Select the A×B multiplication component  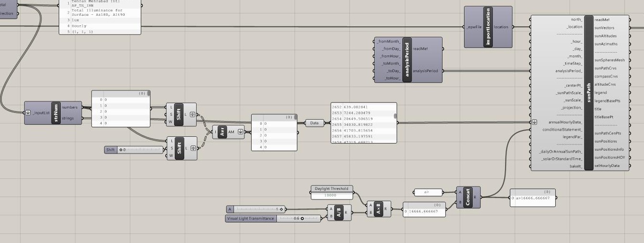click(x=378, y=209)
